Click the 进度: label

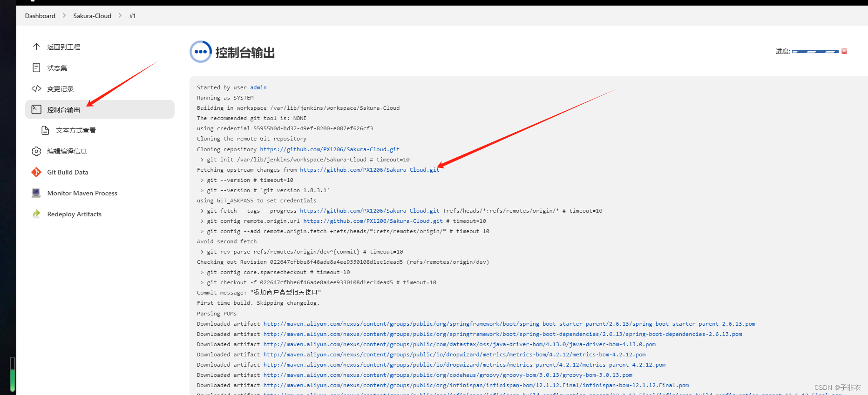point(783,51)
